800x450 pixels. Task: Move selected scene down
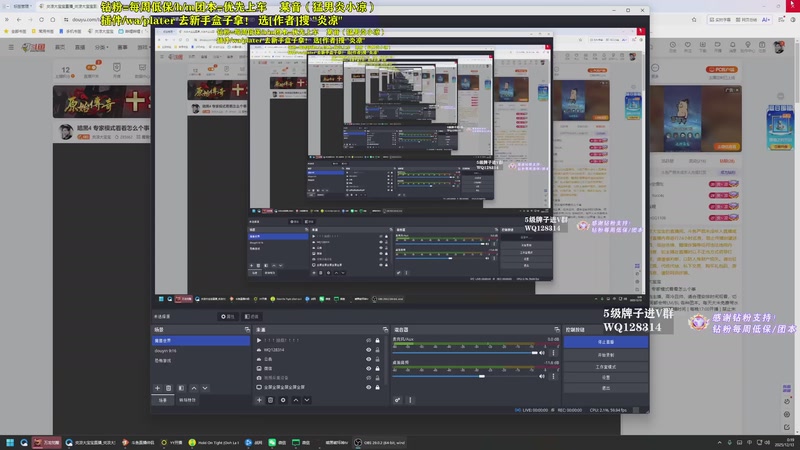(x=205, y=388)
